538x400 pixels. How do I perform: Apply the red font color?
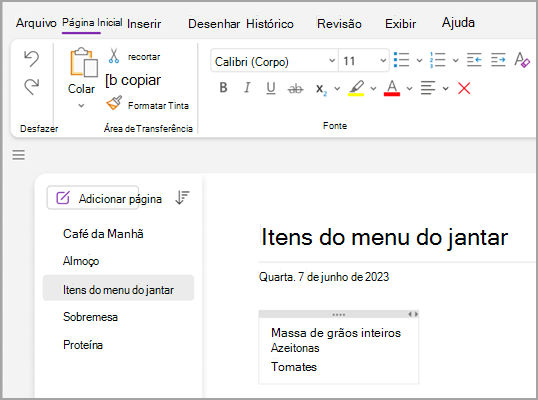tap(392, 88)
